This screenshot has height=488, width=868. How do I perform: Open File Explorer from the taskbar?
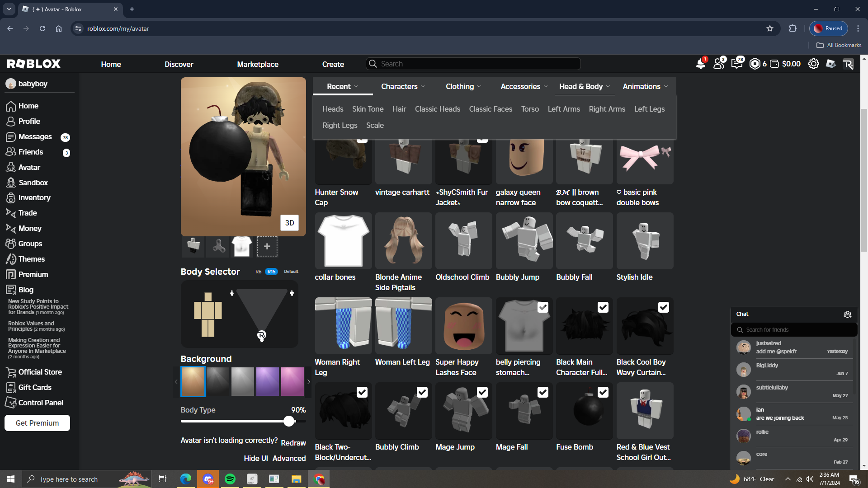(297, 479)
